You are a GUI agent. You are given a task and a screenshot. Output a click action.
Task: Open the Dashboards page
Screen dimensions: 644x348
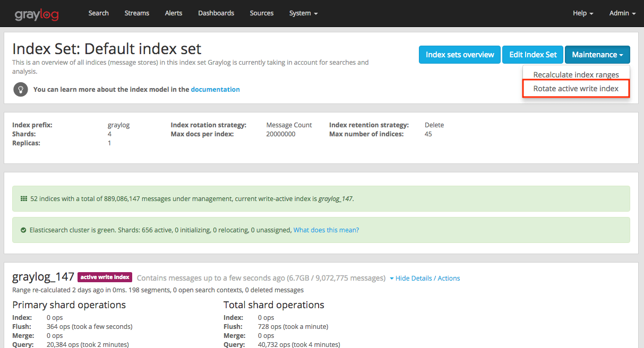216,13
